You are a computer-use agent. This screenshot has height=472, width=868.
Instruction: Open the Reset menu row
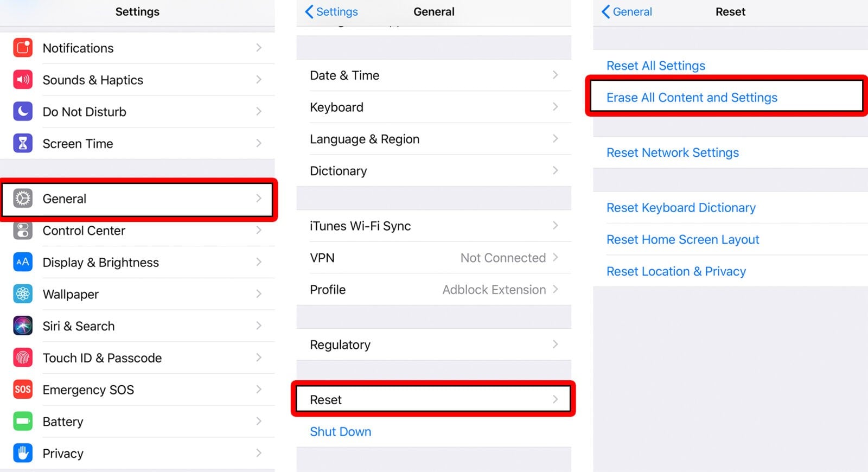point(433,400)
